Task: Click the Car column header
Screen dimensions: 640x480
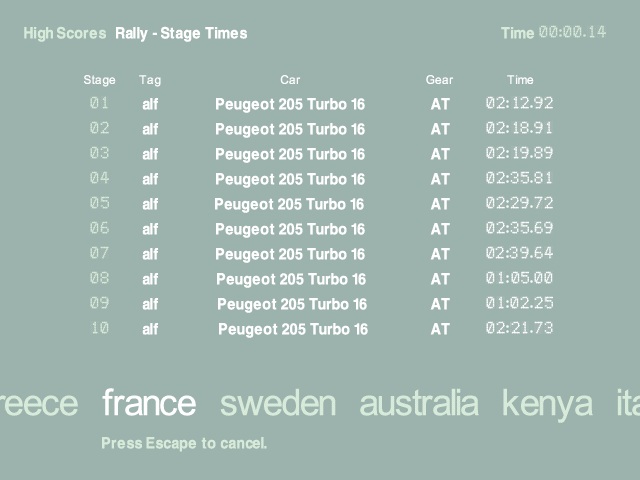Action: click(290, 80)
